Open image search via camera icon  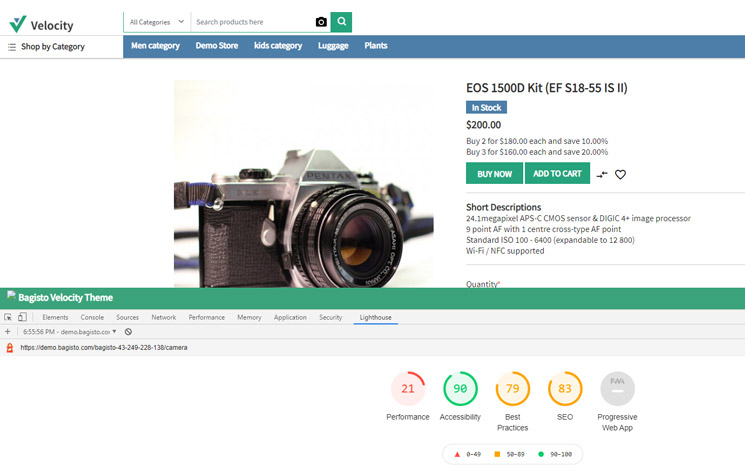tap(321, 22)
